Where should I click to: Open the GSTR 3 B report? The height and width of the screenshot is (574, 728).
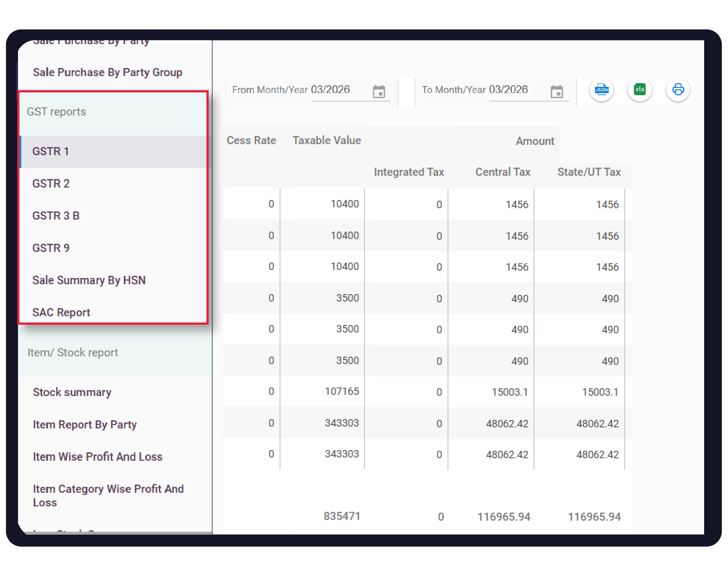56,216
